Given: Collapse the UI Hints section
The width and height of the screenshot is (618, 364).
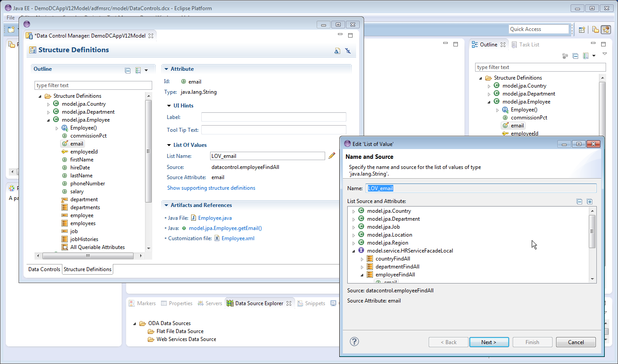Looking at the screenshot, I should click(x=169, y=106).
